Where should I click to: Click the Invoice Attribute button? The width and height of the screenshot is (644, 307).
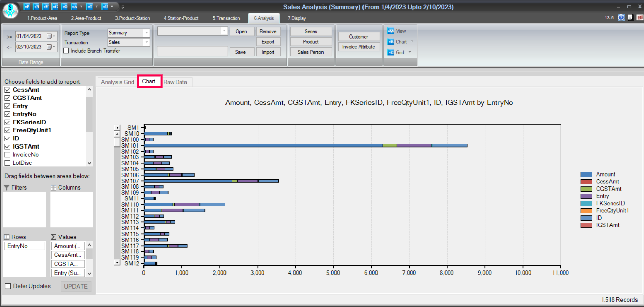[359, 47]
